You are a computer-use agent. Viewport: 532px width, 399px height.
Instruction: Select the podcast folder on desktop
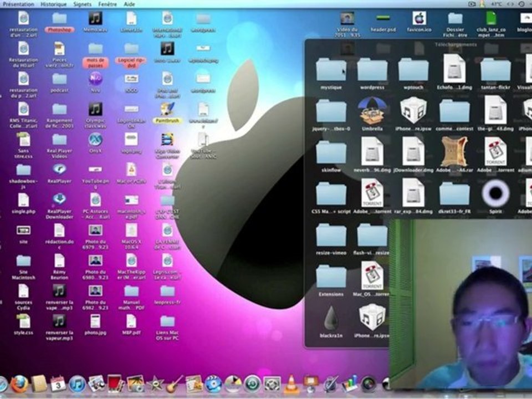coord(59,79)
